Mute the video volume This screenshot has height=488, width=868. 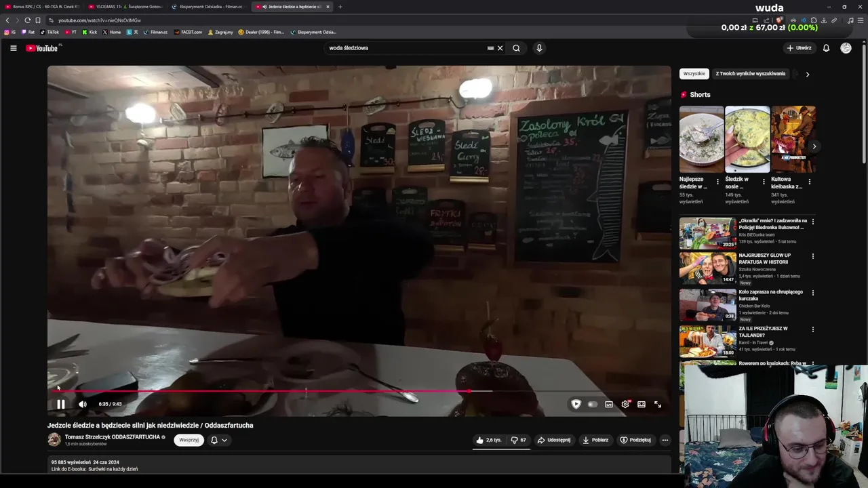(x=83, y=404)
